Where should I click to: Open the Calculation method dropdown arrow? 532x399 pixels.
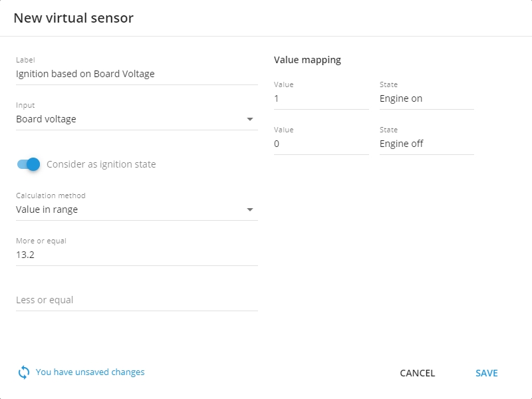[250, 210]
